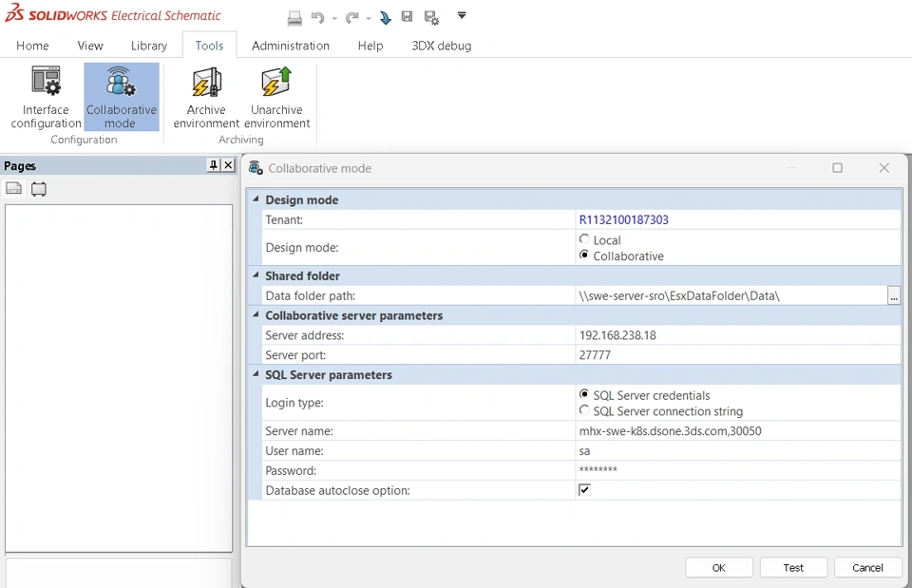912x588 pixels.
Task: Click Data folder path field
Action: [x=731, y=295]
